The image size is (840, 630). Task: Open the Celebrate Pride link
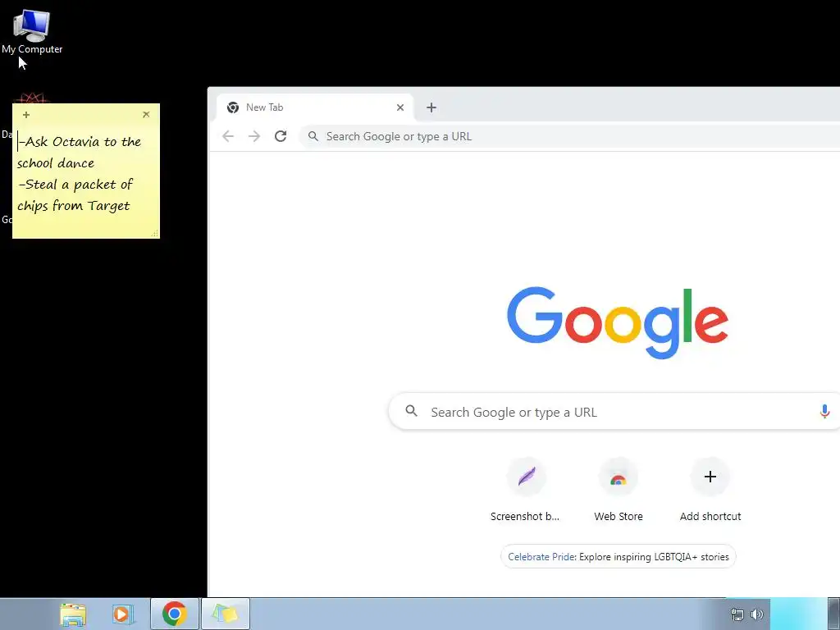coord(619,557)
